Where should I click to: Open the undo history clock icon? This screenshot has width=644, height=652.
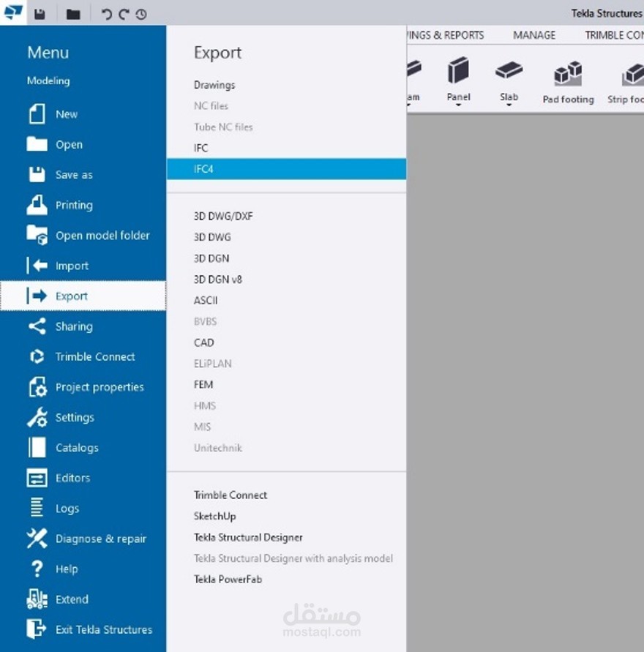(141, 15)
